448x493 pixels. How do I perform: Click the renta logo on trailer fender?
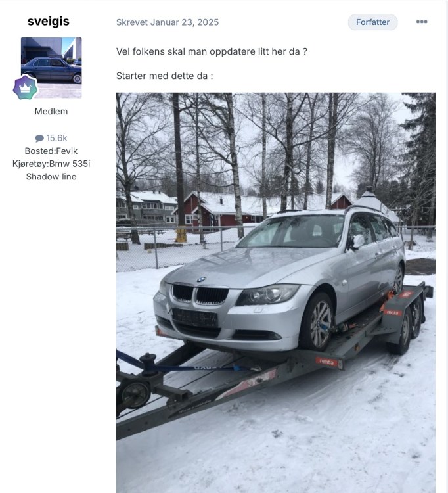(x=392, y=312)
